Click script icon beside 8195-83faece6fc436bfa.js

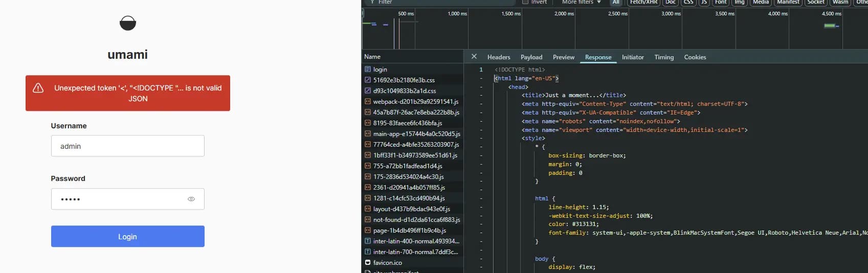[367, 123]
